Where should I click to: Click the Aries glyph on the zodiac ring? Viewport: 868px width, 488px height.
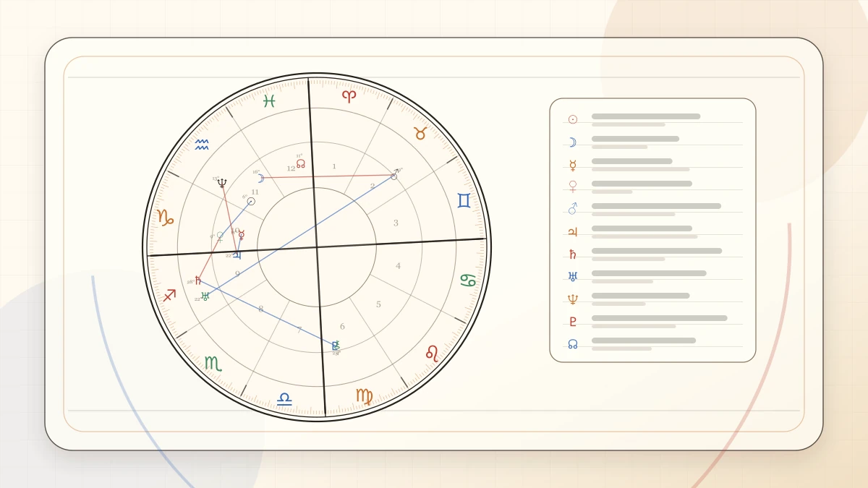(x=349, y=96)
